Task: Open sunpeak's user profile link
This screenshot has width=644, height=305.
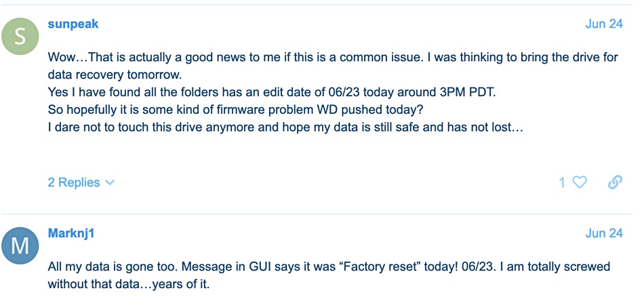Action: pyautogui.click(x=73, y=24)
